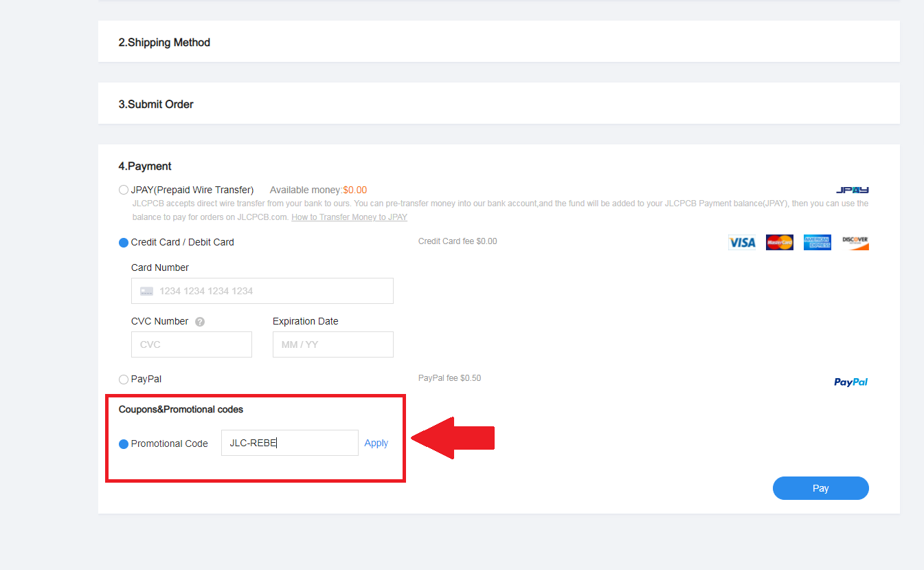Open How to Transfer Money to JPAY link
Screen dimensions: 924x570
click(349, 217)
